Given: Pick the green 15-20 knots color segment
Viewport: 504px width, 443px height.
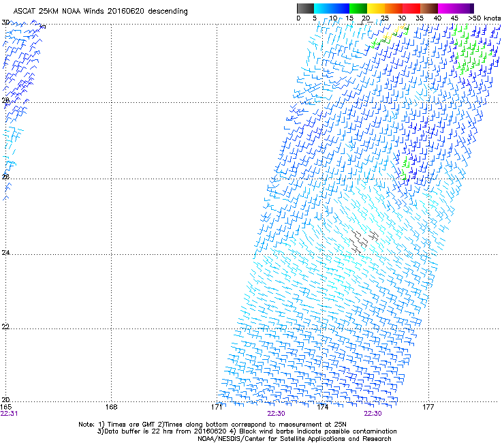Looking at the screenshot, I should (x=358, y=8).
